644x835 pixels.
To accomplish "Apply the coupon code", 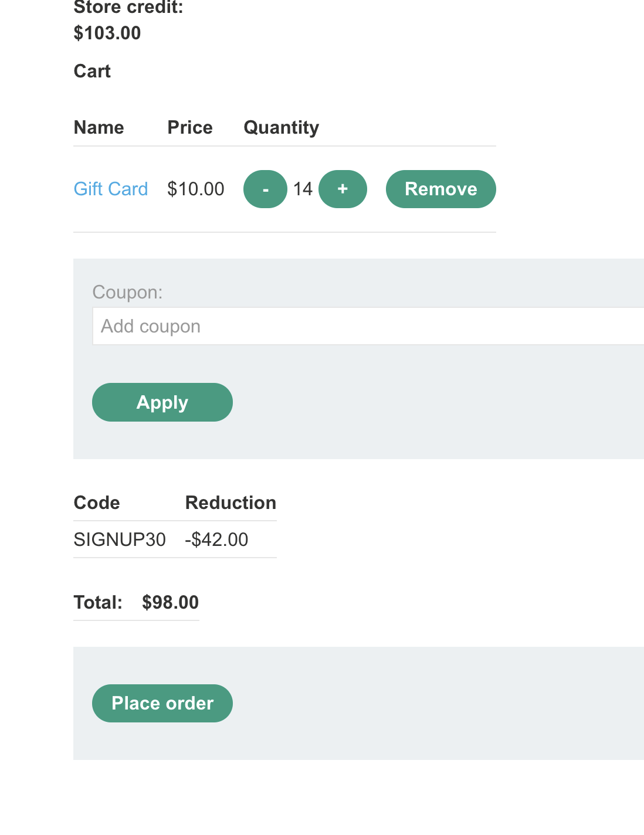I will (x=162, y=402).
